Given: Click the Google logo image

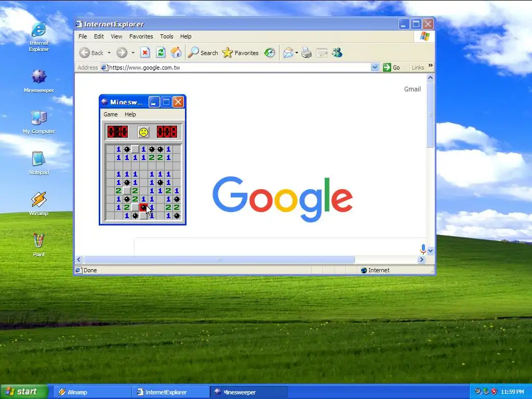Looking at the screenshot, I should 283,199.
